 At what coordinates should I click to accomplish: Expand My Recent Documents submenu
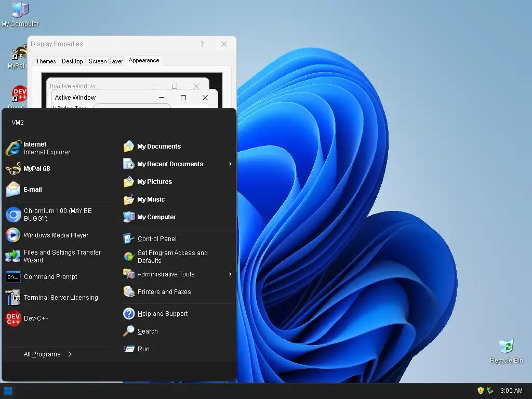click(178, 164)
